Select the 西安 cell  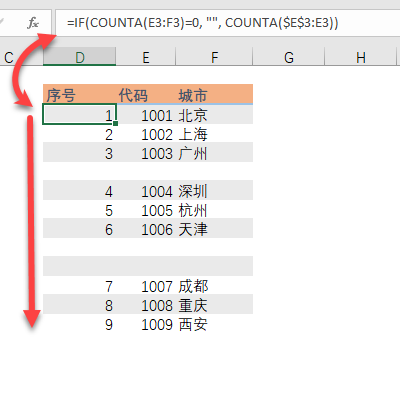pyautogui.click(x=214, y=324)
